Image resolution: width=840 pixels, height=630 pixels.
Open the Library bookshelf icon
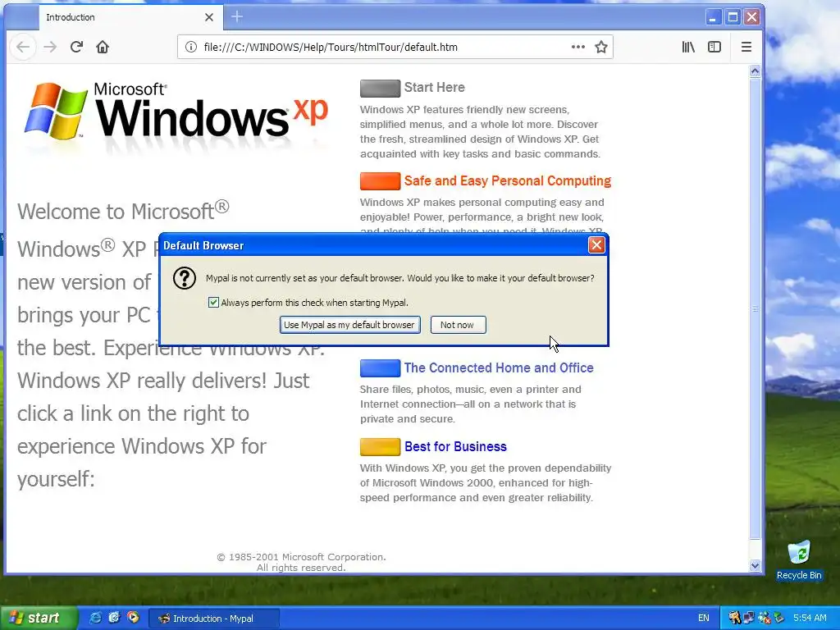pyautogui.click(x=688, y=47)
